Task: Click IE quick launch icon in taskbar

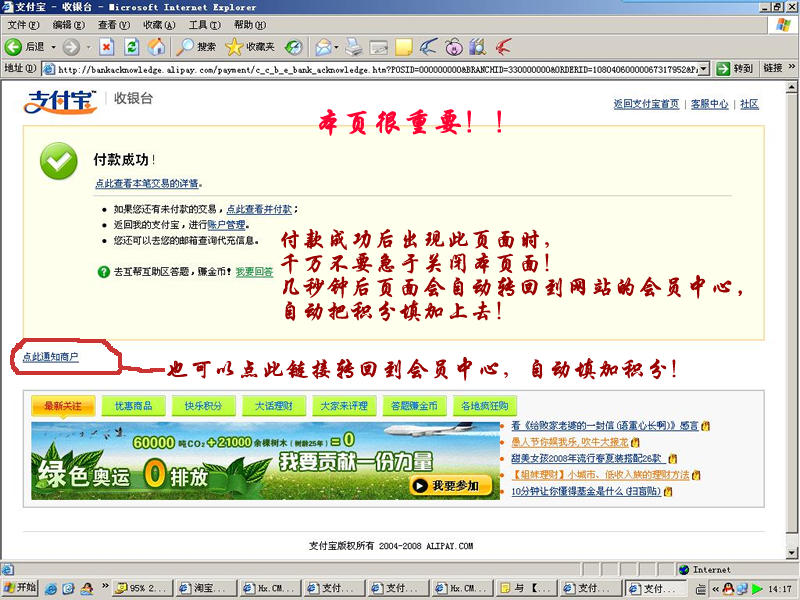Action: pos(51,589)
